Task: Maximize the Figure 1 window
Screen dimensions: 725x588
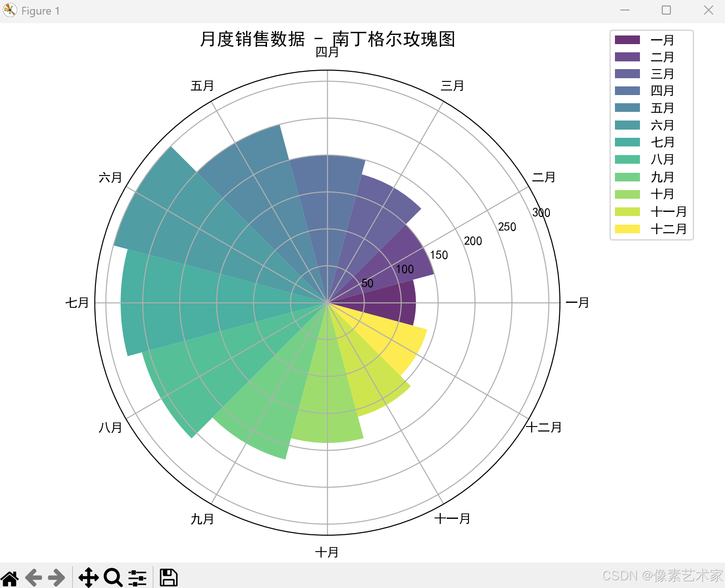Action: [666, 10]
